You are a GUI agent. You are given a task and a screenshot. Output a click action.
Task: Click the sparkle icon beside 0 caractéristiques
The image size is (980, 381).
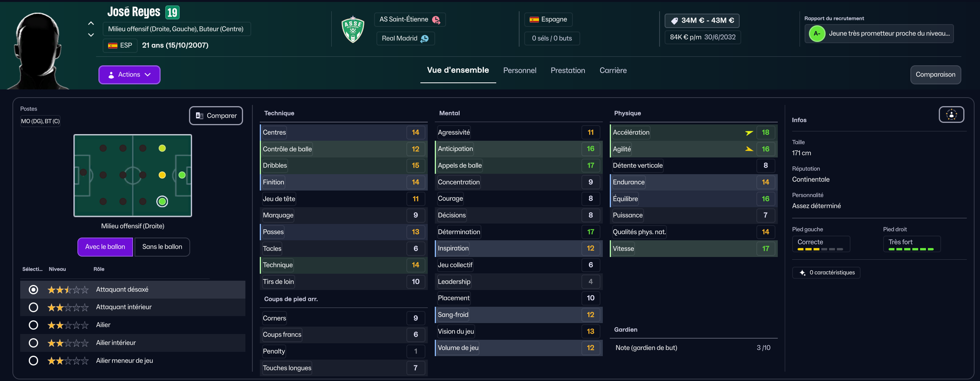[x=802, y=273]
